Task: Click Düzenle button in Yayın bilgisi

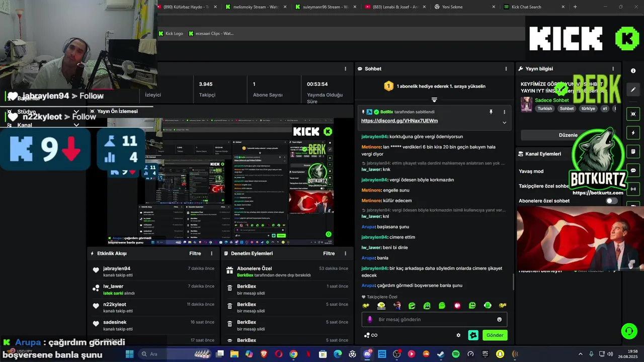Action: pos(569,135)
